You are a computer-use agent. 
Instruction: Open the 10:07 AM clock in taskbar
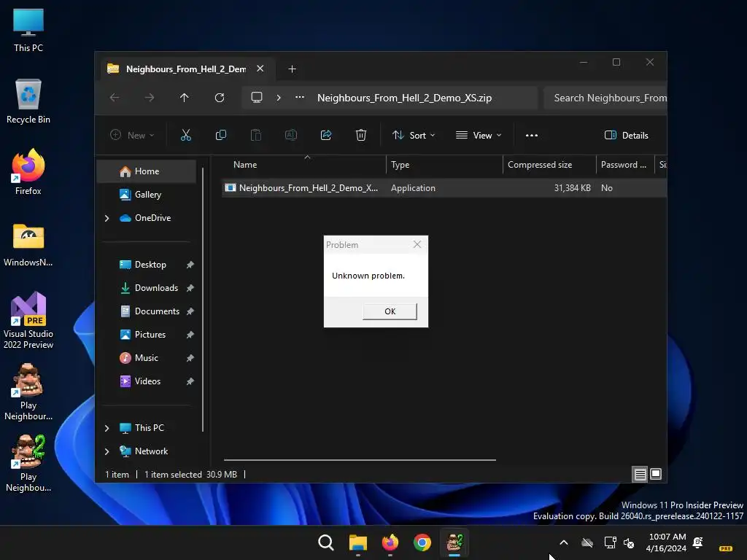coord(667,542)
